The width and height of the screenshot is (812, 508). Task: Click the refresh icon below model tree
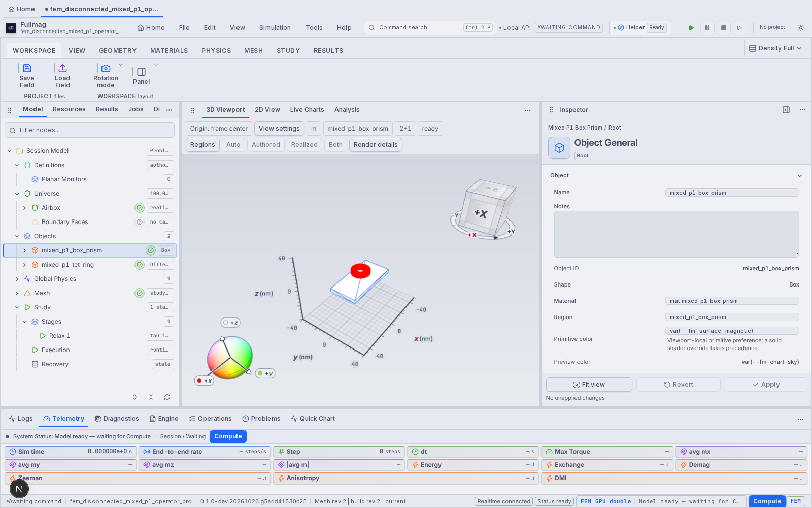[x=167, y=397]
